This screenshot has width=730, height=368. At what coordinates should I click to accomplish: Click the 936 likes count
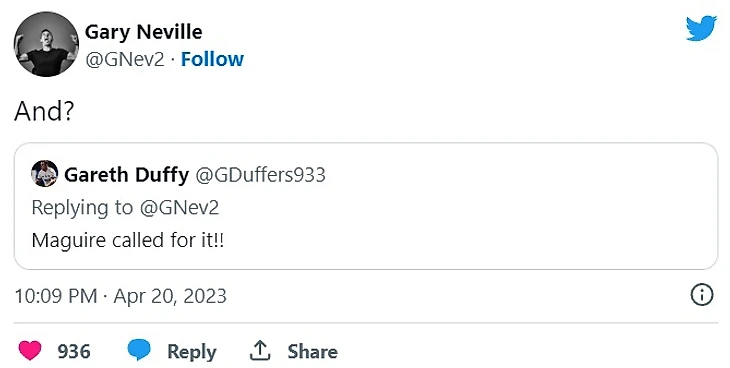click(74, 351)
